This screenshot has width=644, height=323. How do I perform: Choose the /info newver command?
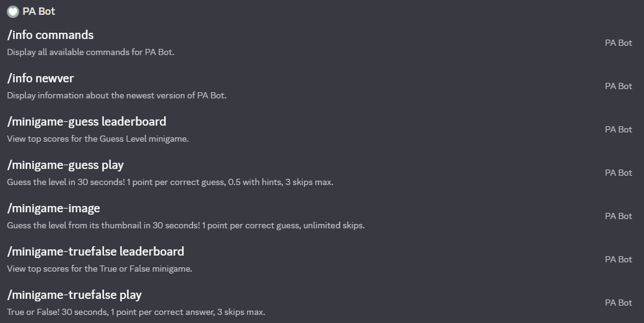(41, 79)
